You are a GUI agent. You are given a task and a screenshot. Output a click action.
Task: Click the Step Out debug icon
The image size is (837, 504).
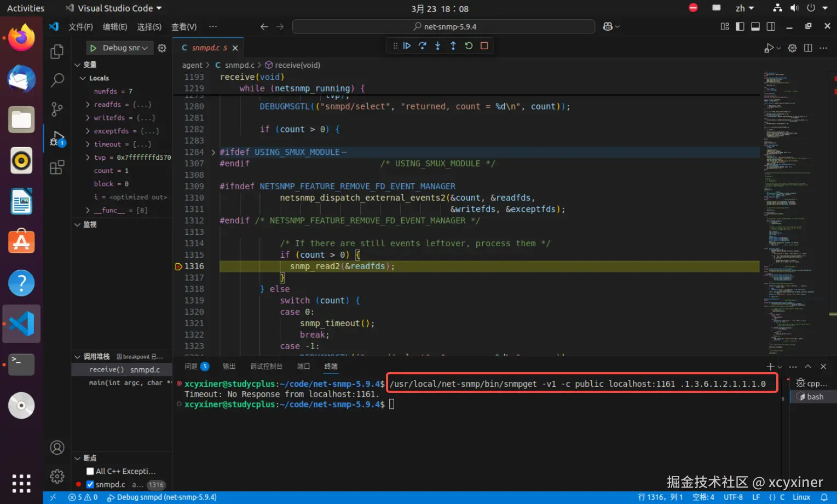click(x=453, y=46)
